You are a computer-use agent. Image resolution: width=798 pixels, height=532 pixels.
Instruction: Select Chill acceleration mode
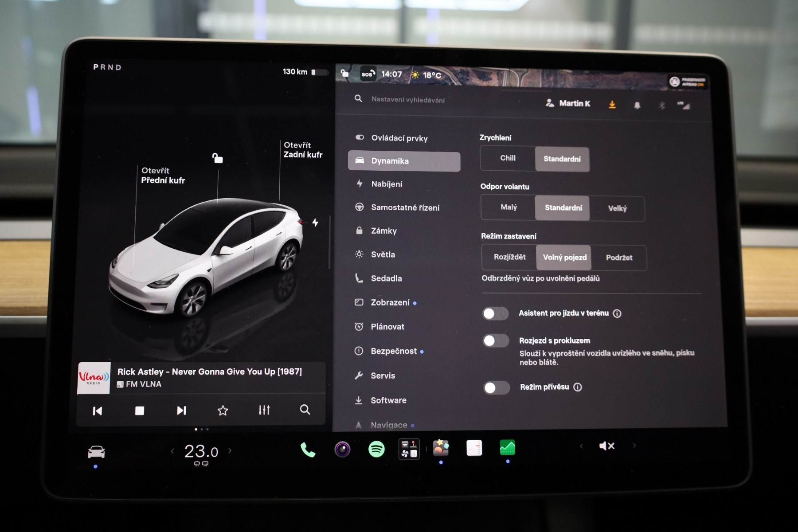click(x=508, y=158)
